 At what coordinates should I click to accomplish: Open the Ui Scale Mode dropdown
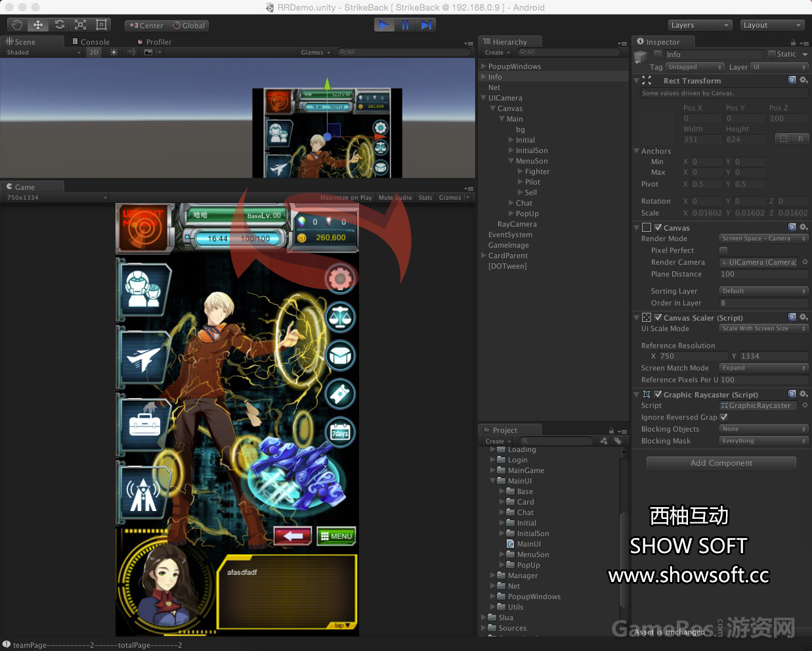click(763, 328)
